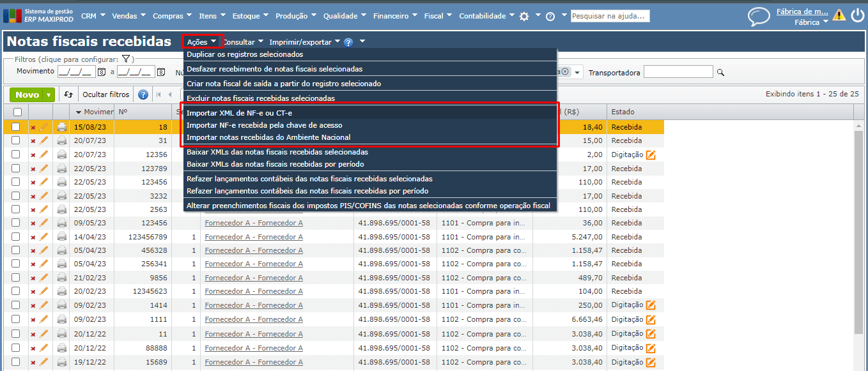
Task: Open the Imprimir/exportar dropdown
Action: tap(304, 42)
